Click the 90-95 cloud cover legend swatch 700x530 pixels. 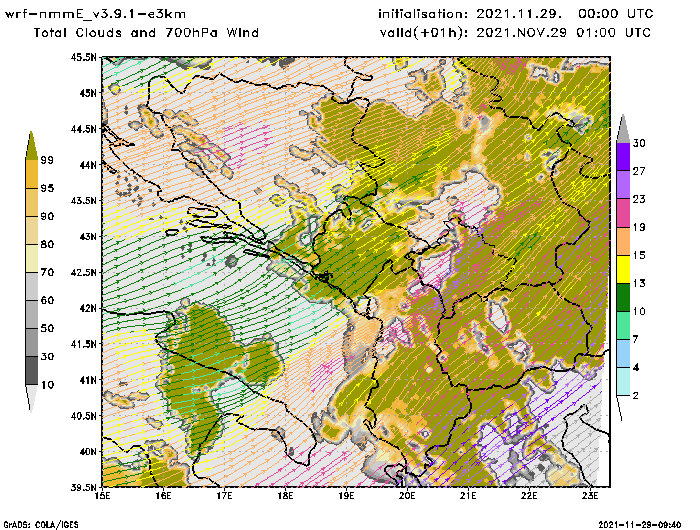pos(31,202)
